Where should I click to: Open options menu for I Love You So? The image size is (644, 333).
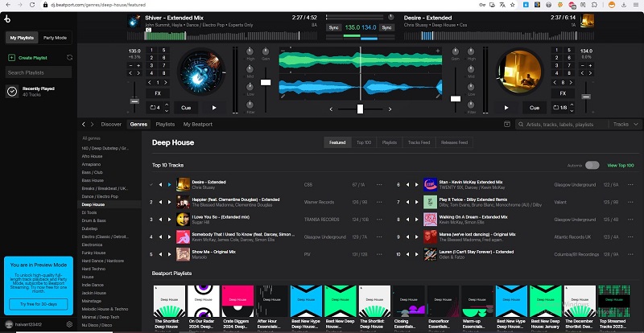point(379,220)
